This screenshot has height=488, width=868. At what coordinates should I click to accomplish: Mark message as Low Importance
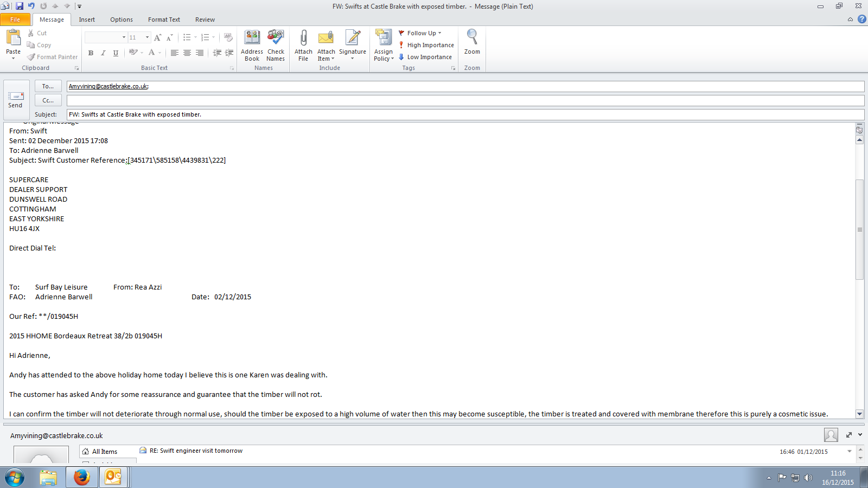tap(425, 57)
